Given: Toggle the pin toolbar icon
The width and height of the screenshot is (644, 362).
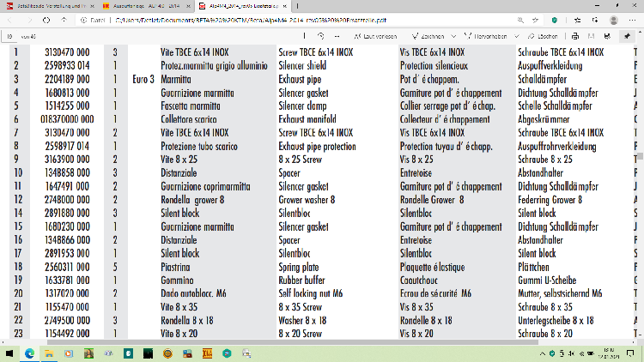Looking at the screenshot, I should click(x=628, y=36).
